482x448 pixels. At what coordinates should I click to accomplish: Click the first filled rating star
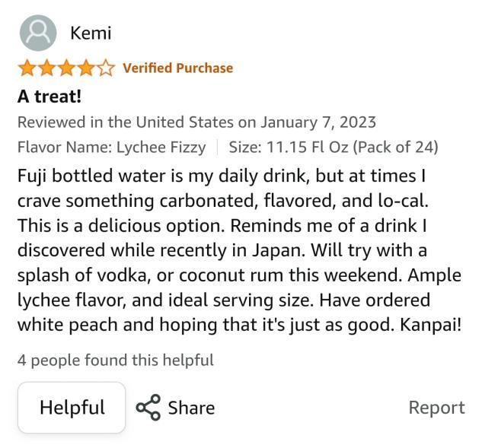pyautogui.click(x=27, y=68)
